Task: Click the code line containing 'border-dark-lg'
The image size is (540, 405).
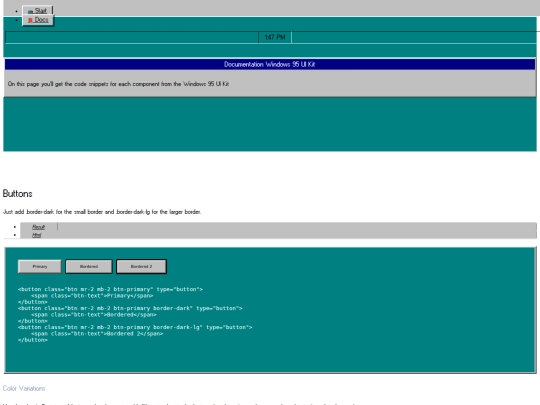Action: (135, 327)
